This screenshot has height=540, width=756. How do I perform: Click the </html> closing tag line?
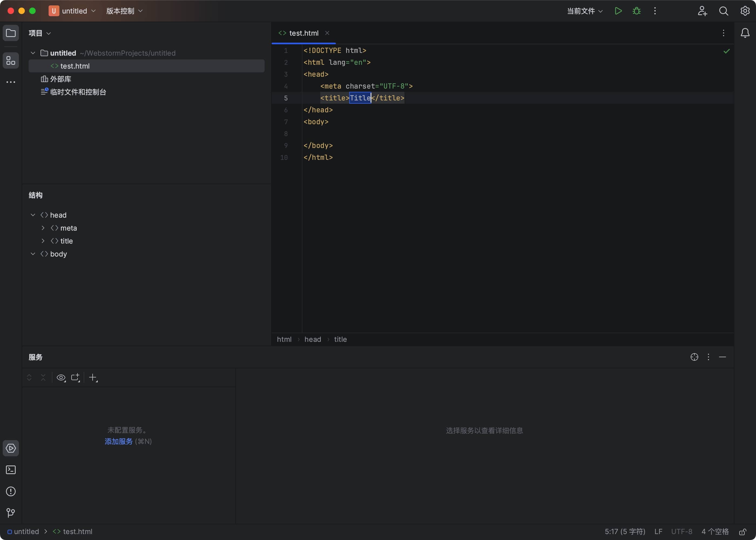point(318,158)
